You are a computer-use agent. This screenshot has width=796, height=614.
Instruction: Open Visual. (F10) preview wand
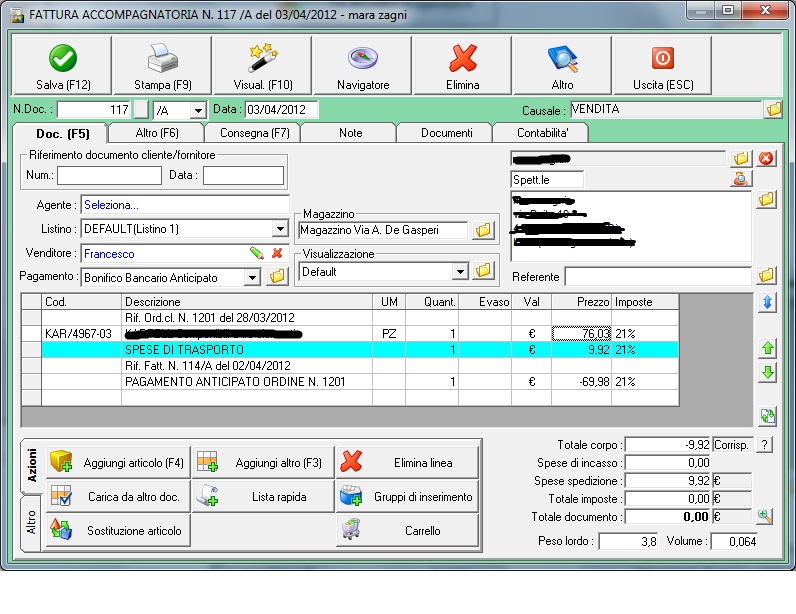(x=262, y=66)
